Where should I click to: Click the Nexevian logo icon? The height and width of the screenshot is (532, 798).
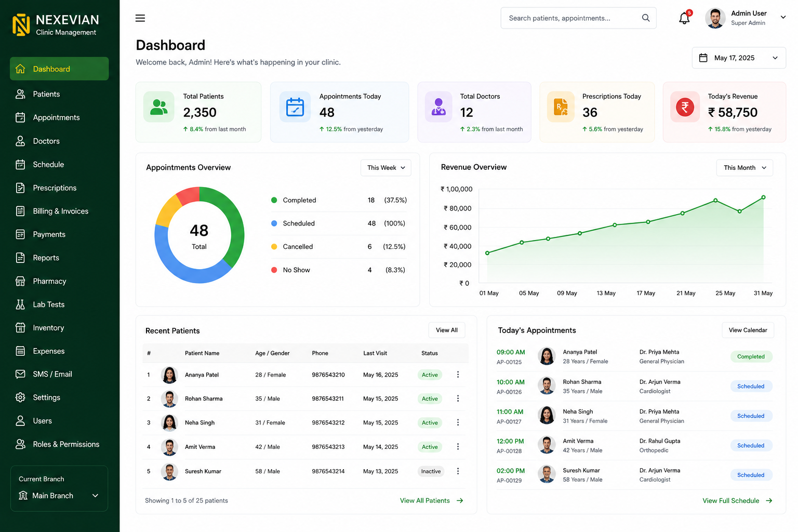point(21,24)
